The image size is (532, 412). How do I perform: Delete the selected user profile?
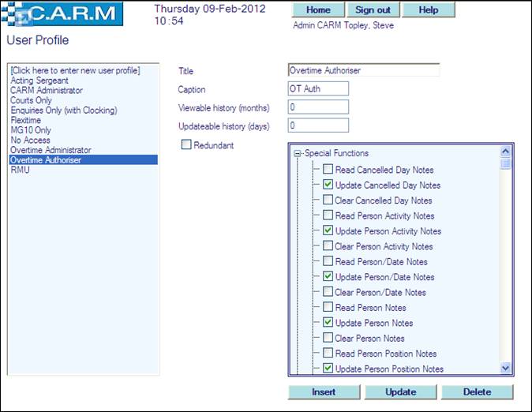pos(477,392)
